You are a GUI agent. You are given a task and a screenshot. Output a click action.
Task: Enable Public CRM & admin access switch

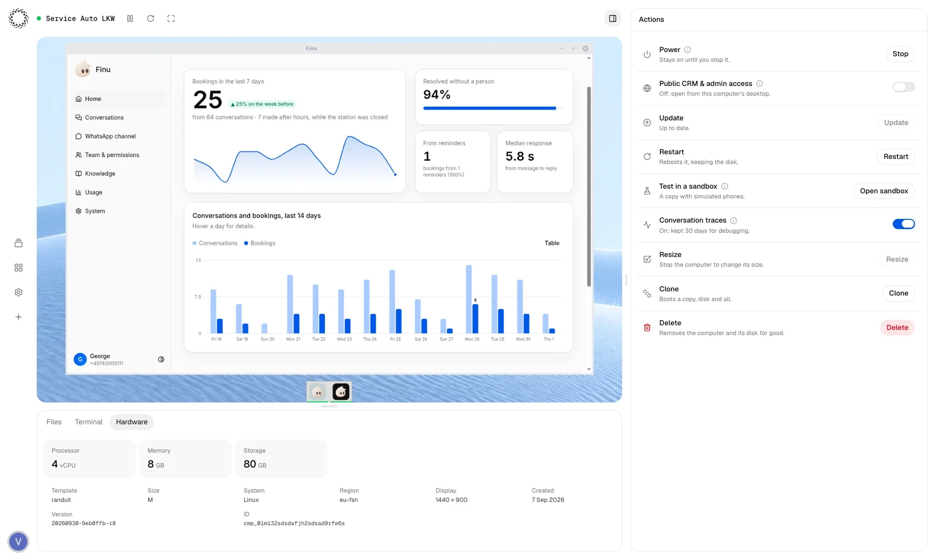point(903,87)
